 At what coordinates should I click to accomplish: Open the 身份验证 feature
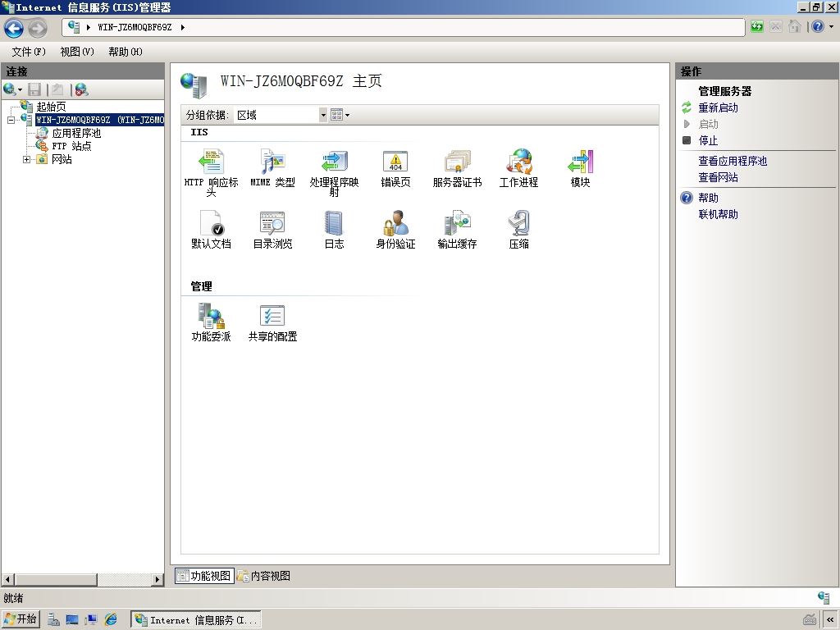(395, 230)
